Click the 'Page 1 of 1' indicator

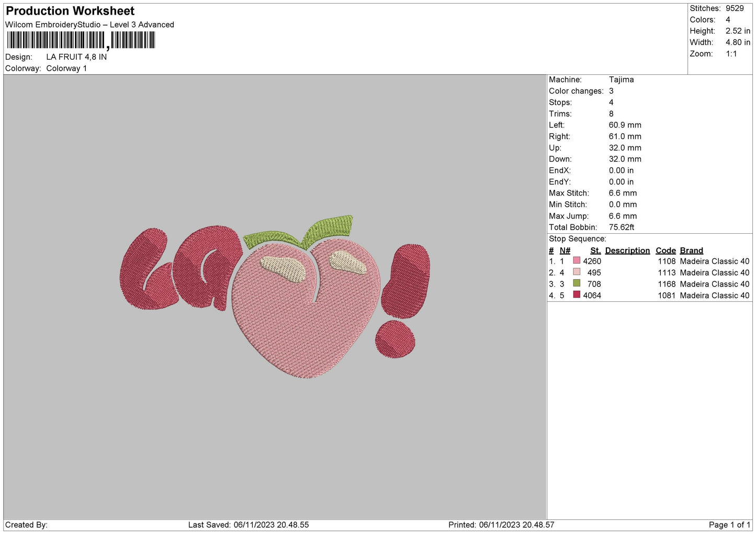[729, 525]
